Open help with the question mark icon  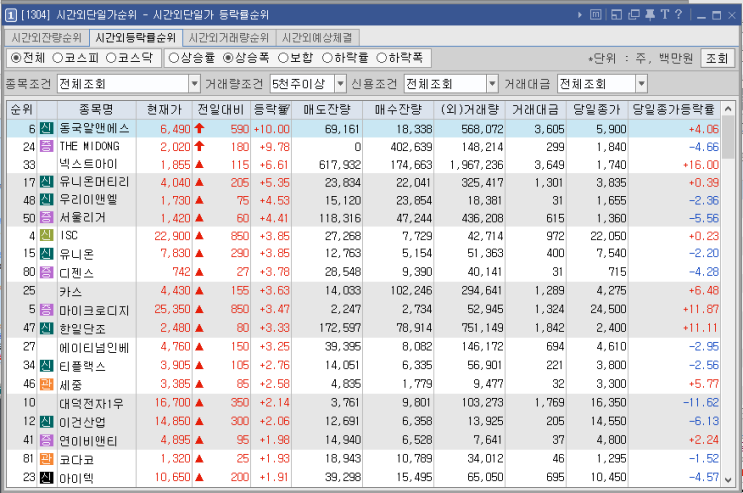coord(679,15)
